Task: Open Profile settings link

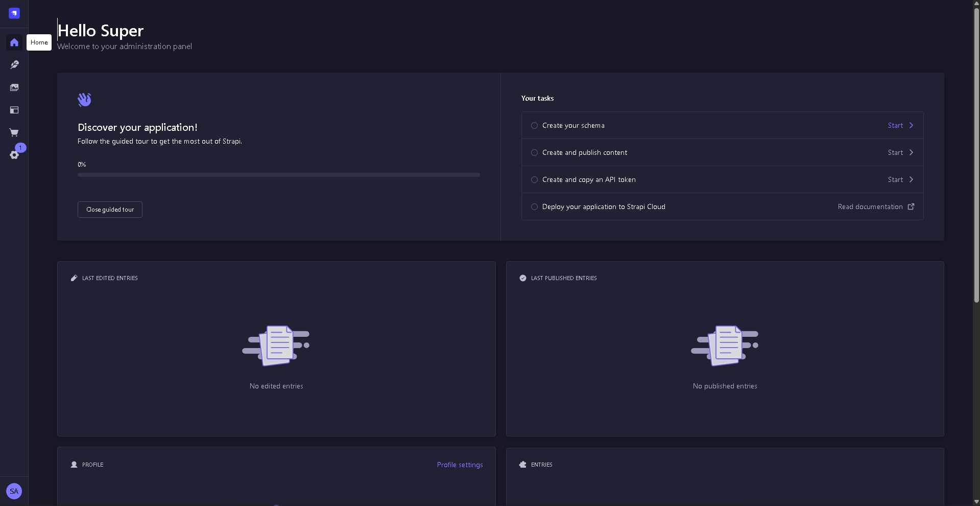Action: pyautogui.click(x=460, y=465)
